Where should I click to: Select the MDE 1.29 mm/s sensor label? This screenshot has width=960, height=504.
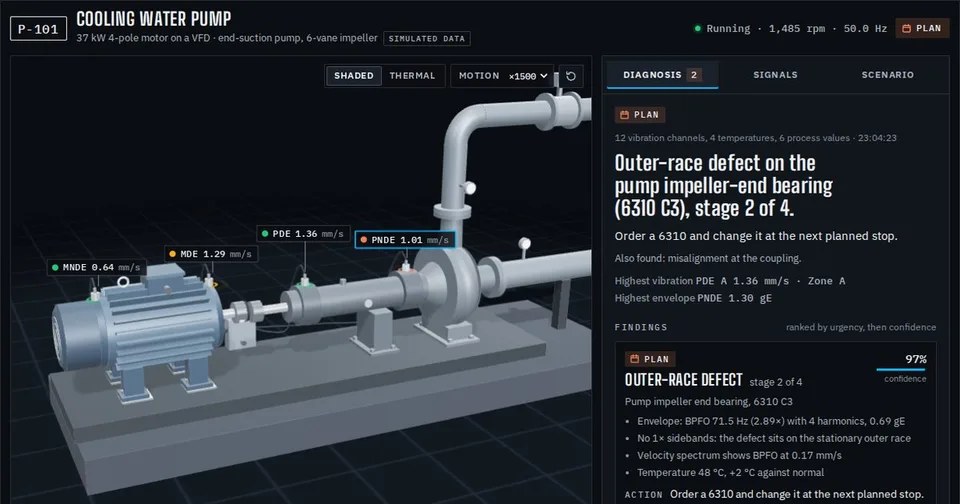tap(211, 254)
